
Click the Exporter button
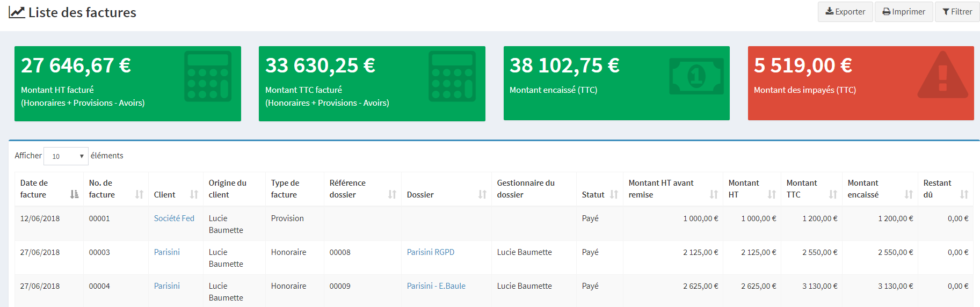tap(845, 12)
